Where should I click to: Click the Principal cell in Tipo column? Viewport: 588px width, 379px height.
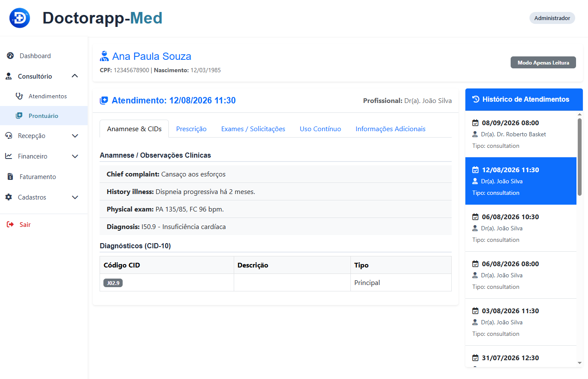401,282
